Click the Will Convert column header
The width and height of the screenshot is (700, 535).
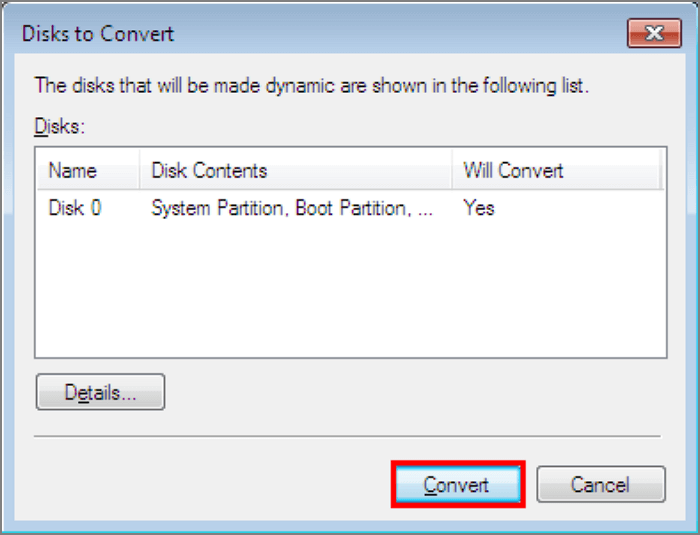click(513, 170)
